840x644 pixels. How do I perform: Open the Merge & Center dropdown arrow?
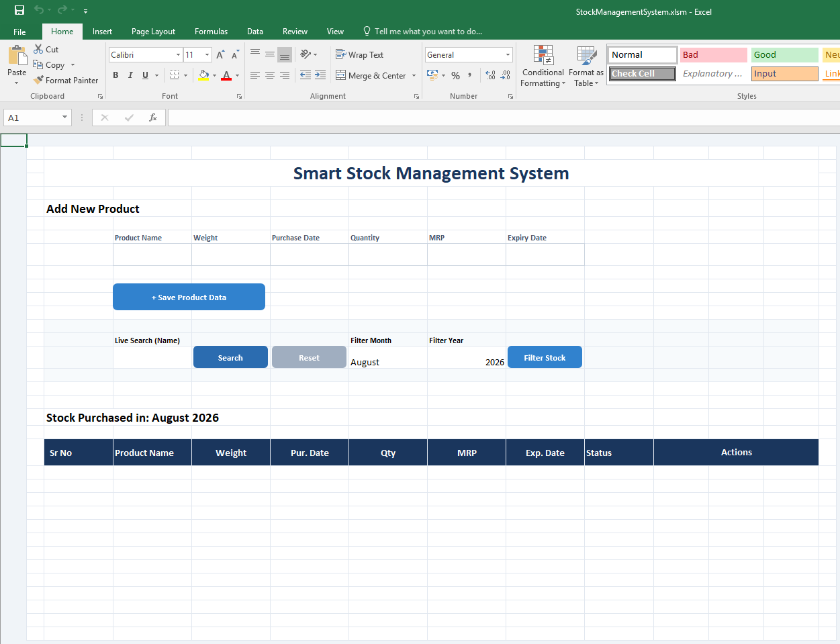pos(414,76)
